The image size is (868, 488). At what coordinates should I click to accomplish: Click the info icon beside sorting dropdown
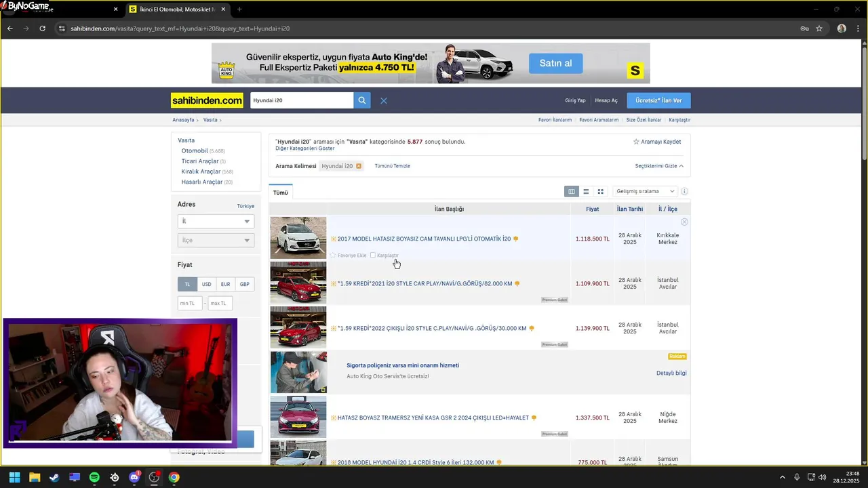tap(684, 191)
